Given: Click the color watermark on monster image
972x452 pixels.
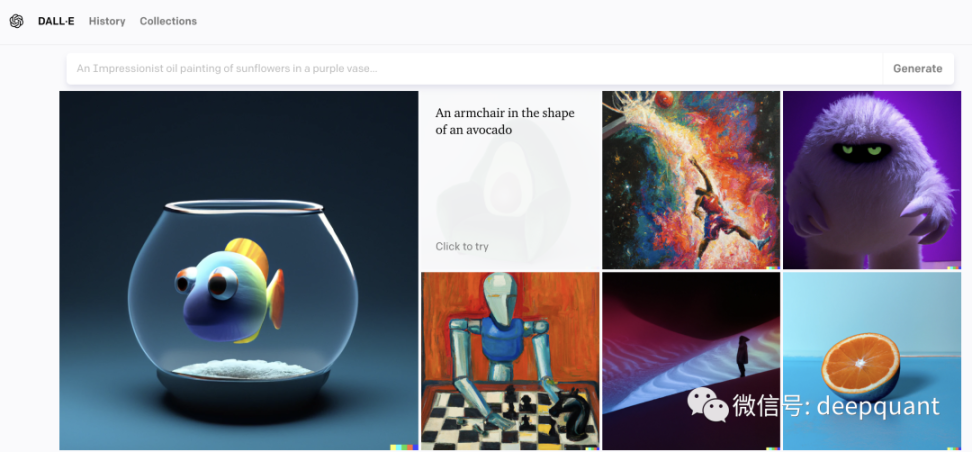Looking at the screenshot, I should (x=953, y=267).
